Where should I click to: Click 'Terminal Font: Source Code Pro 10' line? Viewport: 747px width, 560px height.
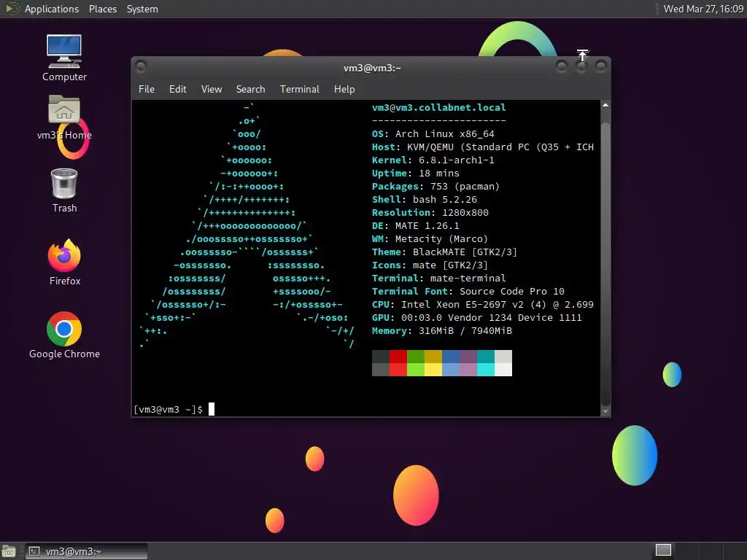(x=468, y=292)
